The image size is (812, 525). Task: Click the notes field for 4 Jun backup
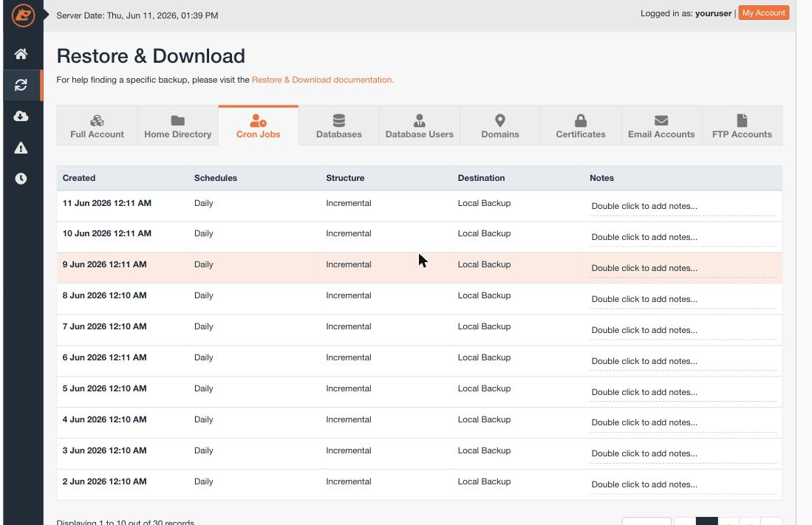point(683,423)
